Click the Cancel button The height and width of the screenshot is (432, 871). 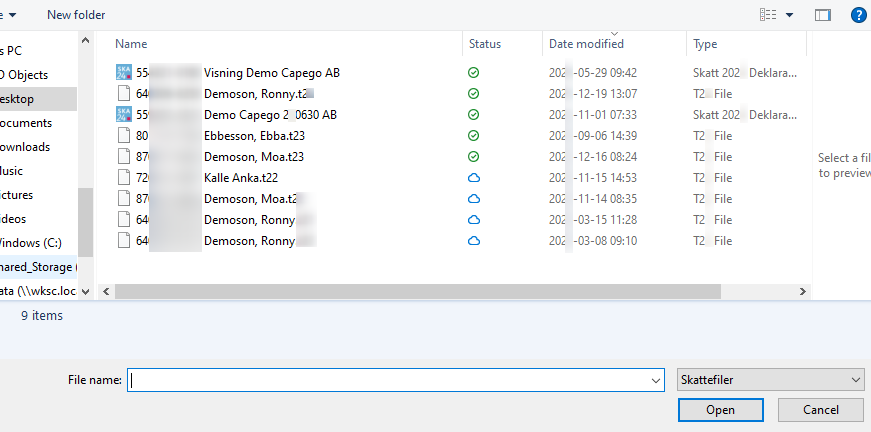coord(820,410)
